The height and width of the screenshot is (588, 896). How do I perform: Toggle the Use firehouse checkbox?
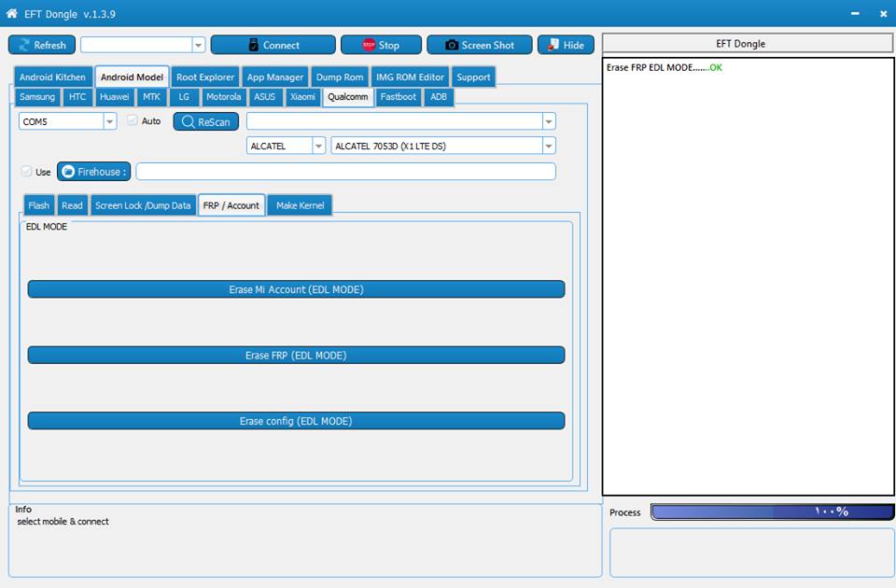pos(26,171)
